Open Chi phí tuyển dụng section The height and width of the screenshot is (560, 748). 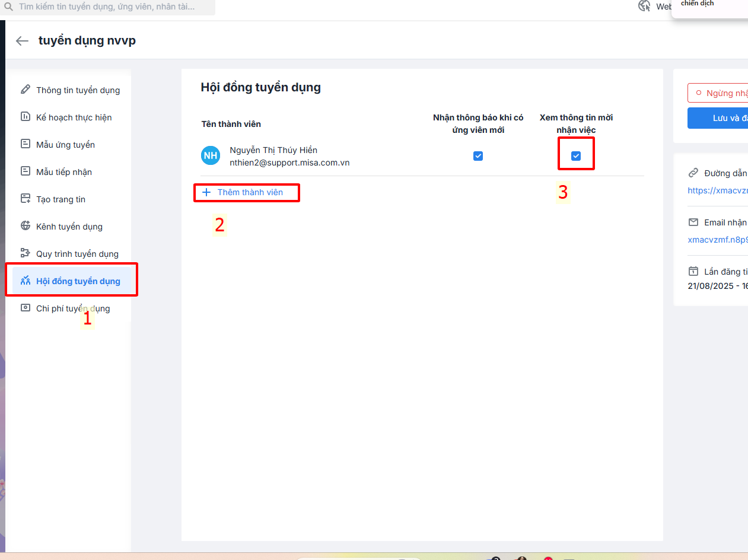pos(71,308)
